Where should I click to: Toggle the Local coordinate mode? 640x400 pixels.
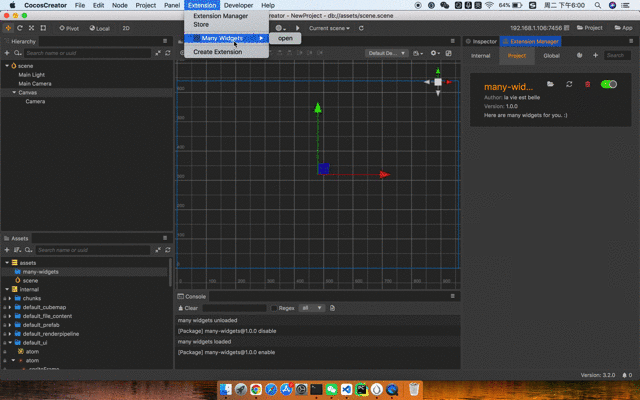coord(100,28)
